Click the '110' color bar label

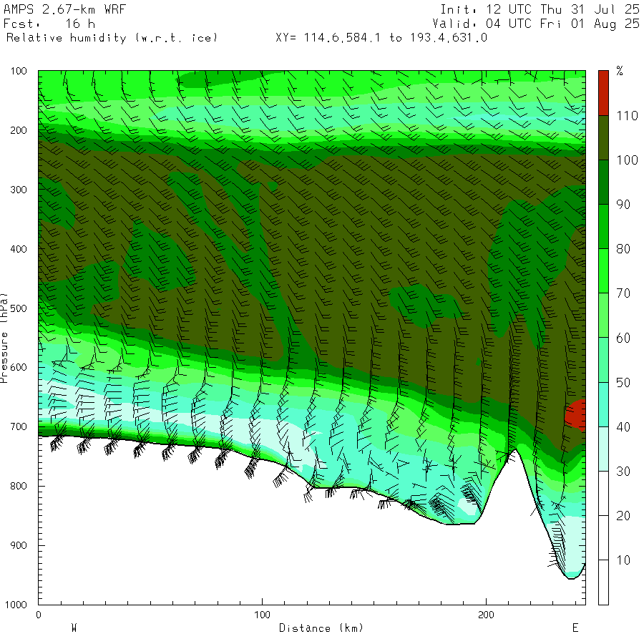[x=627, y=116]
